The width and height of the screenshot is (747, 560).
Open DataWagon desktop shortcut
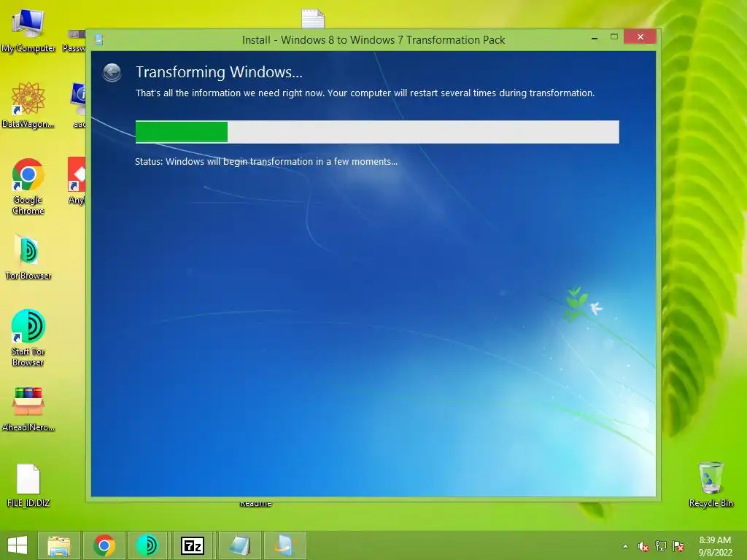(x=28, y=105)
